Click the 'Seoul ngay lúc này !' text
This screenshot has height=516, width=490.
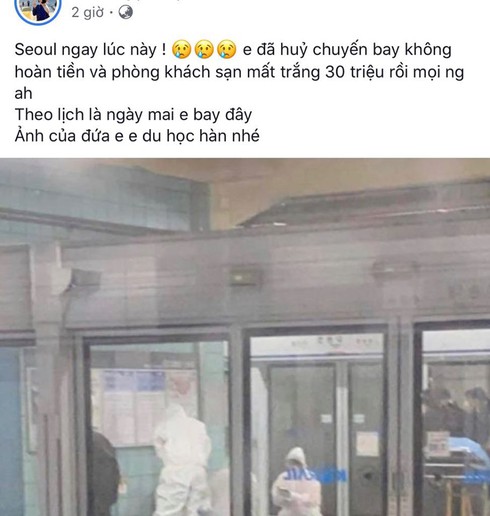pyautogui.click(x=90, y=50)
